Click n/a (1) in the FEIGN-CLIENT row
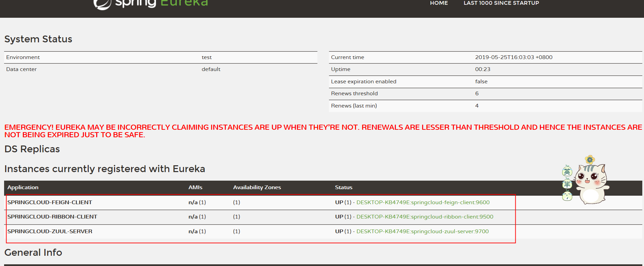This screenshot has width=644, height=266. tap(197, 202)
